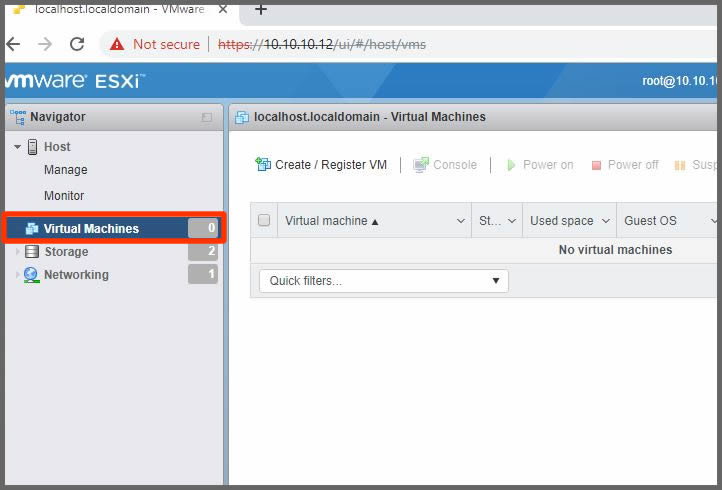Click the Networking globe icon
Viewport: 722px width, 490px height.
[x=31, y=275]
